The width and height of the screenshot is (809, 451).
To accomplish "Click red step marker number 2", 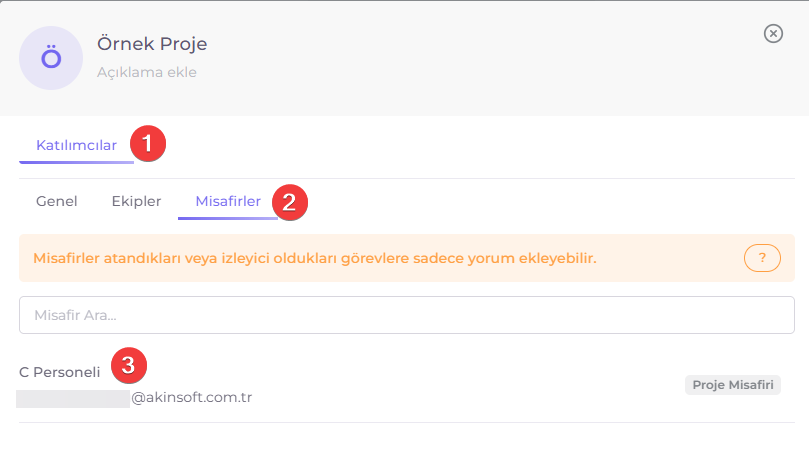I will (x=289, y=202).
